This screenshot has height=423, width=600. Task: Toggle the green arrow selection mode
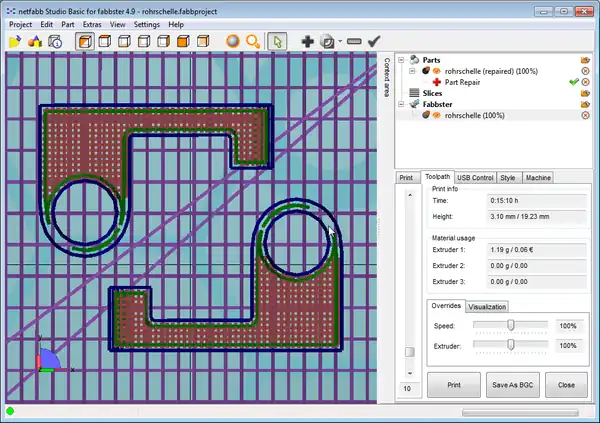pyautogui.click(x=279, y=41)
